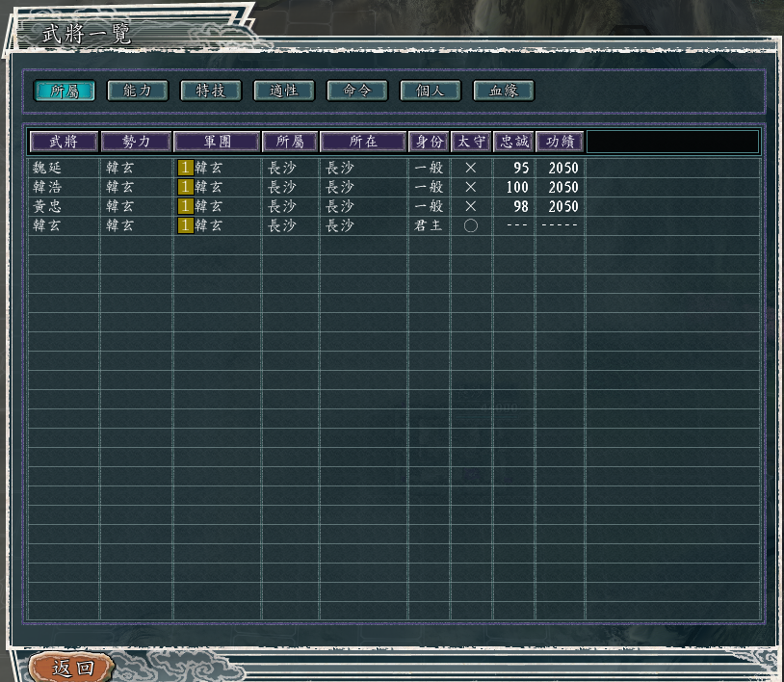Sort by 太守 column header
The image size is (784, 682).
click(471, 142)
